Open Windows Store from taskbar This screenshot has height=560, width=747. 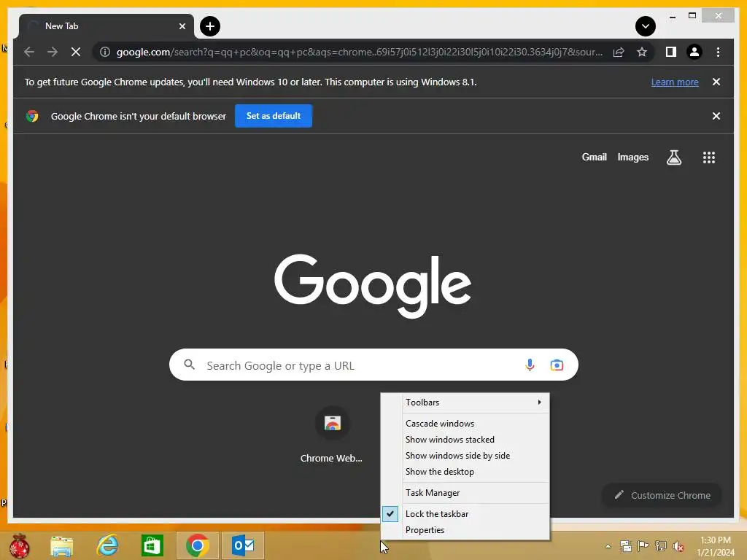pyautogui.click(x=152, y=545)
